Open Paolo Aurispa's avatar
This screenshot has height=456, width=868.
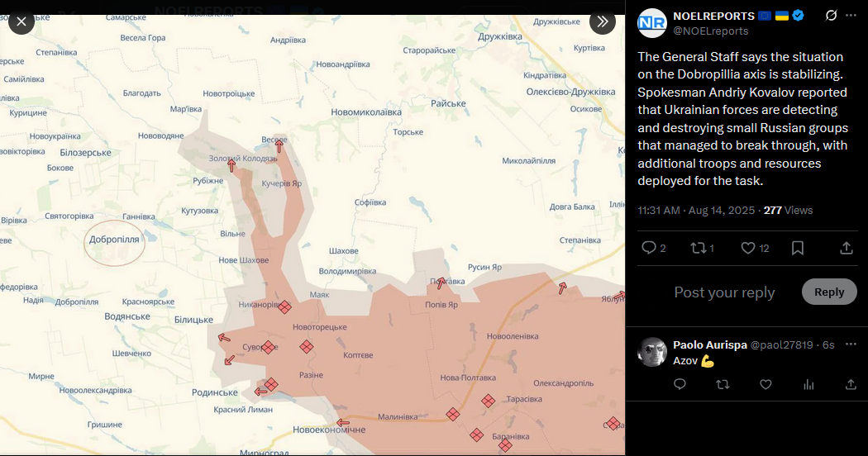pyautogui.click(x=651, y=352)
